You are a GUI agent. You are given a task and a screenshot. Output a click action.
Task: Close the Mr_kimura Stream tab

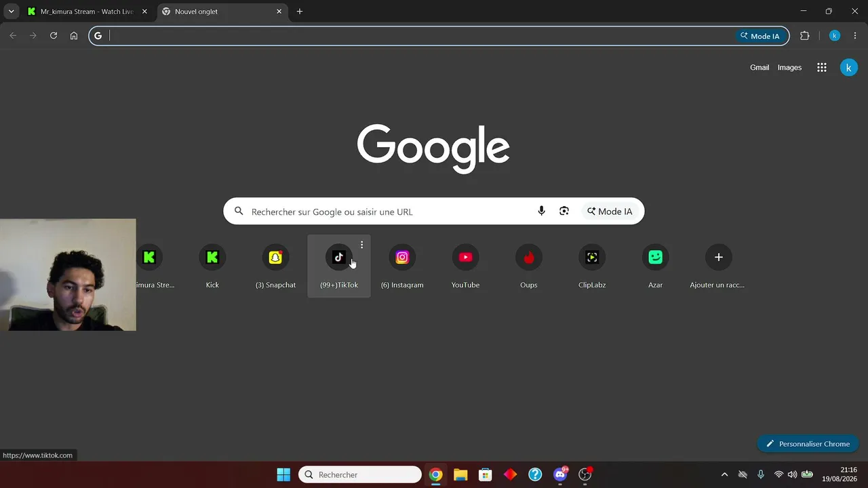[x=144, y=12]
